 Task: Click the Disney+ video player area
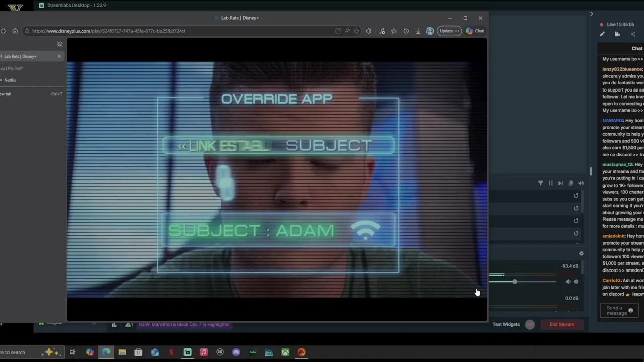(277, 179)
